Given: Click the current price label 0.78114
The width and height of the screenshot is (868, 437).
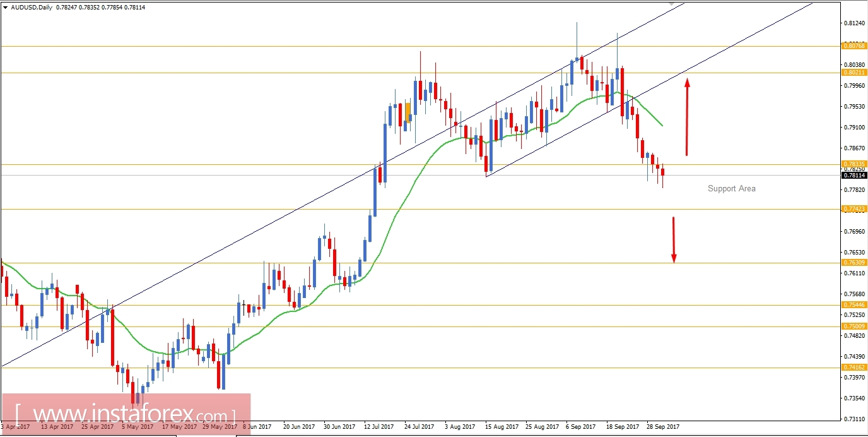Looking at the screenshot, I should pos(854,176).
